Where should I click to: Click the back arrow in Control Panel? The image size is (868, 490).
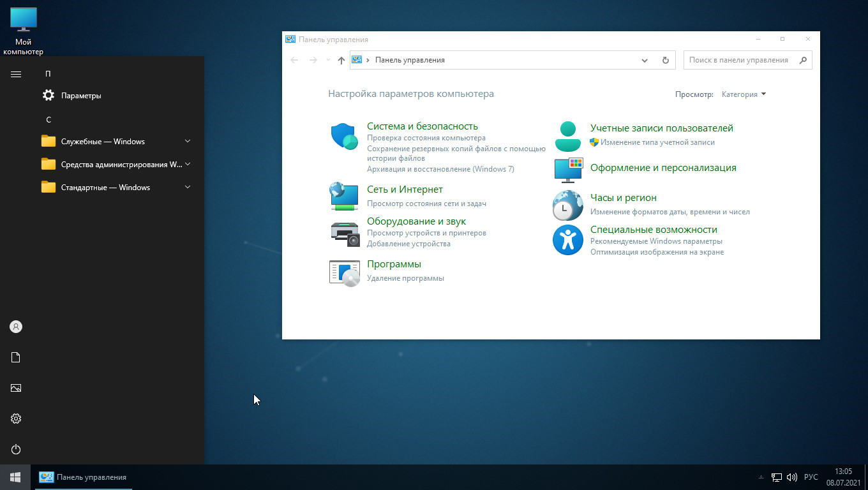click(x=294, y=60)
